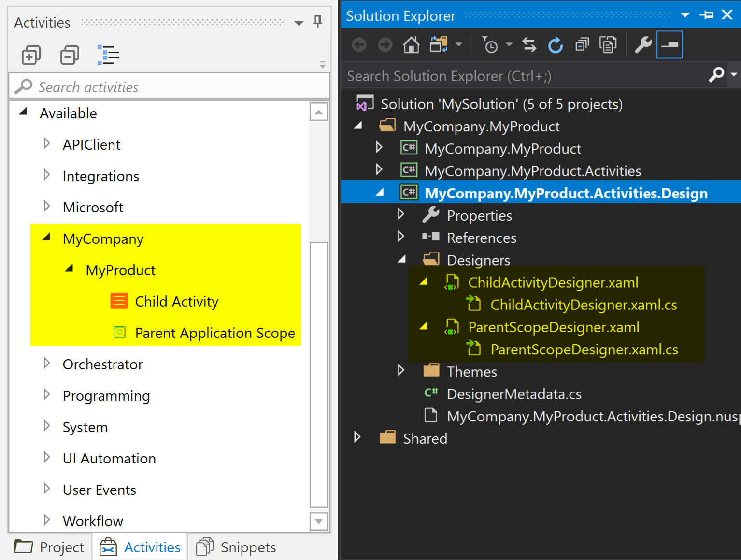This screenshot has height=560, width=741.
Task: Expand the Properties node
Action: 400,214
